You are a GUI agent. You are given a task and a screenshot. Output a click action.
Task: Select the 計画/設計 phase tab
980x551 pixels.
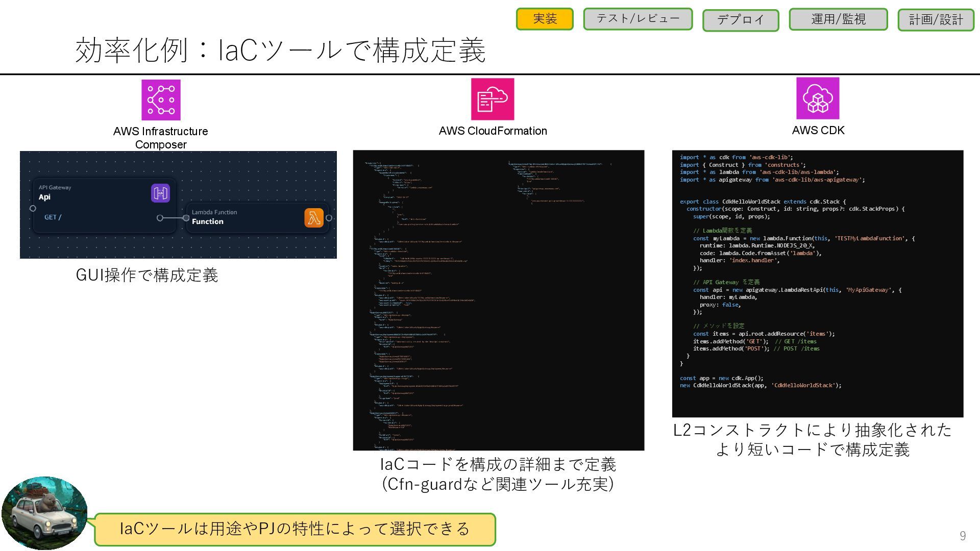pyautogui.click(x=936, y=20)
